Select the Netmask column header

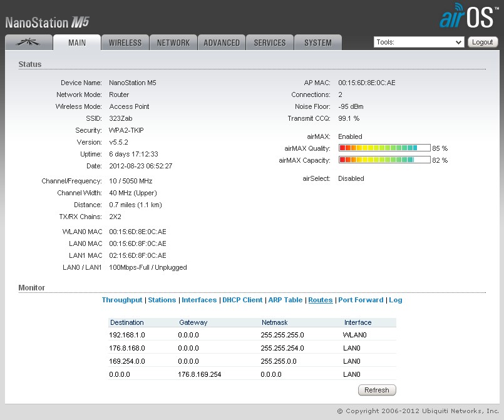tap(274, 322)
